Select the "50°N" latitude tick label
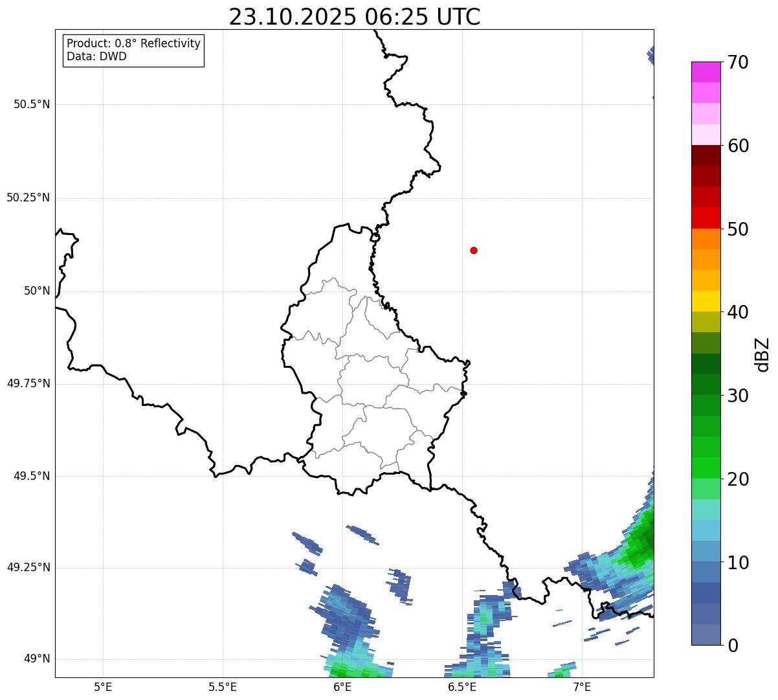 (x=37, y=291)
